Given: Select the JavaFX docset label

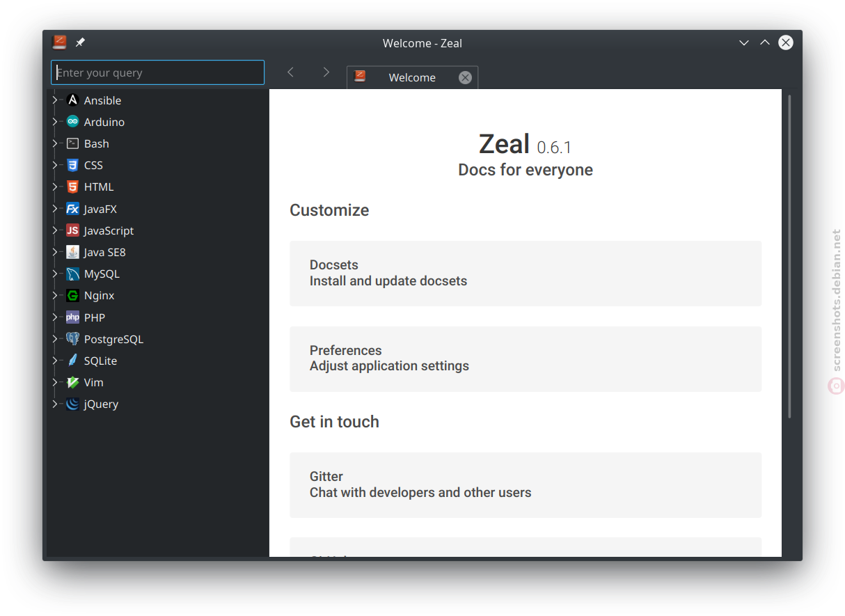Looking at the screenshot, I should point(101,209).
